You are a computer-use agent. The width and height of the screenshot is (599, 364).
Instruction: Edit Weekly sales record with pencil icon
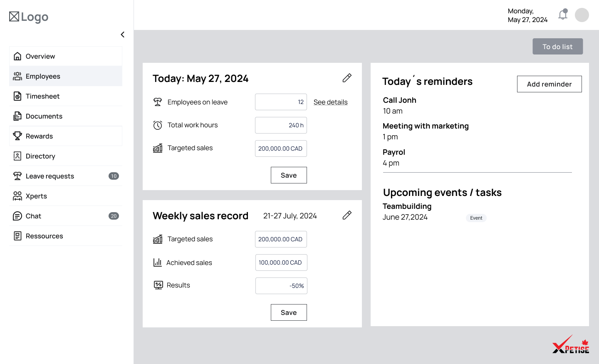(x=347, y=215)
